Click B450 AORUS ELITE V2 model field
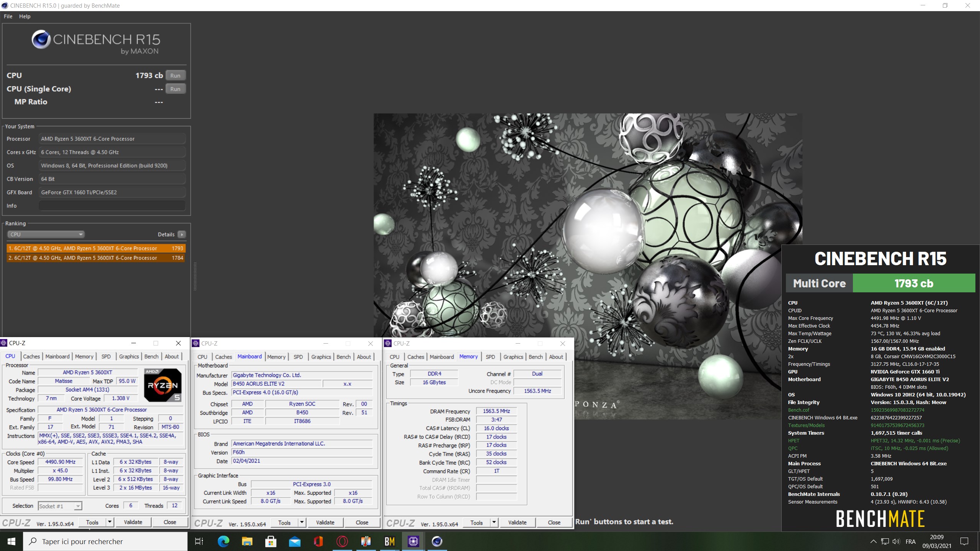 click(276, 384)
